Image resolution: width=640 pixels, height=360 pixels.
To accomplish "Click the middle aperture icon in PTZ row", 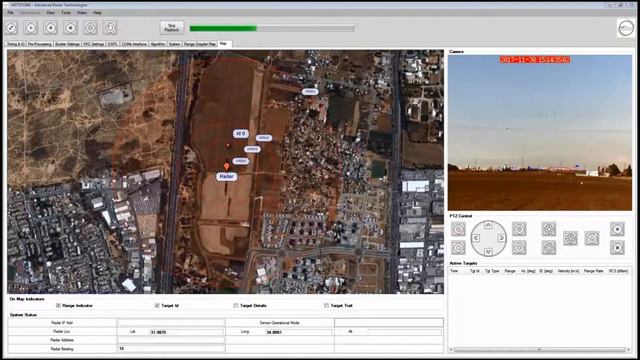I will pos(570,238).
